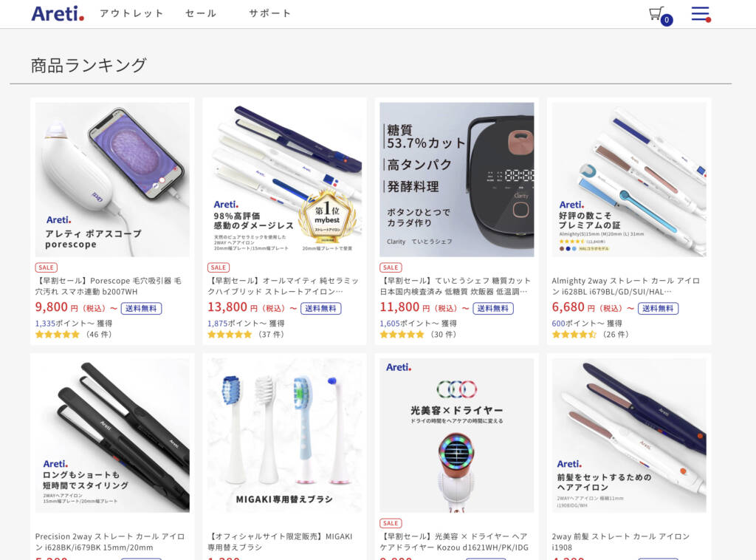Open the hamburger menu icon

pos(701,13)
